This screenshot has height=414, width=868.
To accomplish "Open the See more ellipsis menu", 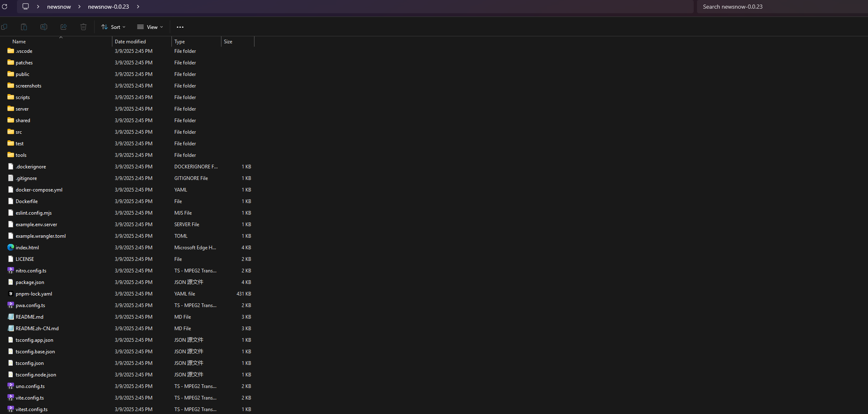I will click(x=179, y=26).
